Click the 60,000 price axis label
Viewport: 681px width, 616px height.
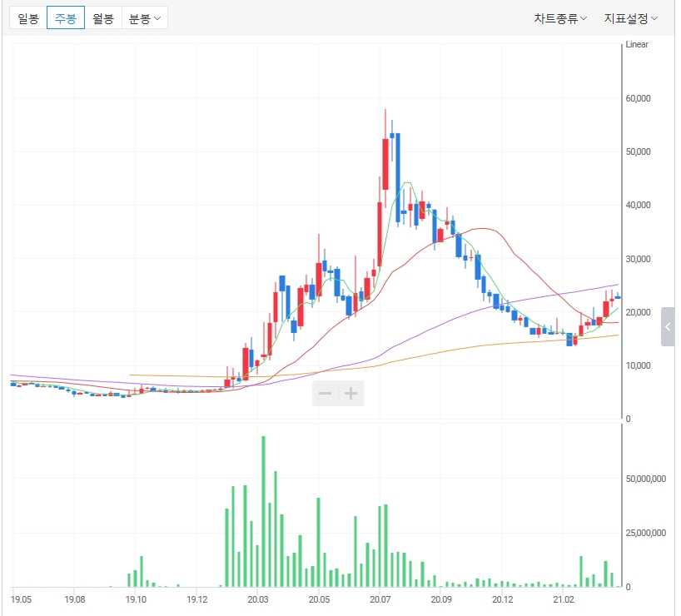[638, 98]
